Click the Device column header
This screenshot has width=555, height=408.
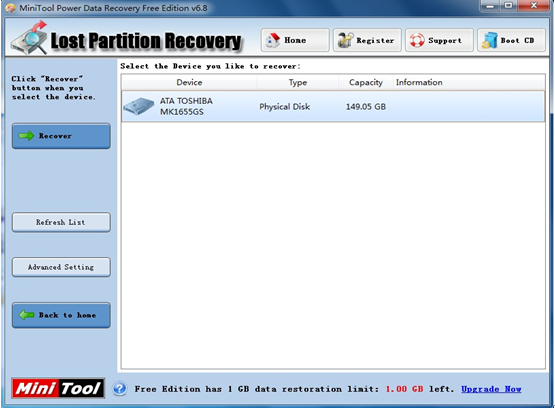pyautogui.click(x=189, y=82)
